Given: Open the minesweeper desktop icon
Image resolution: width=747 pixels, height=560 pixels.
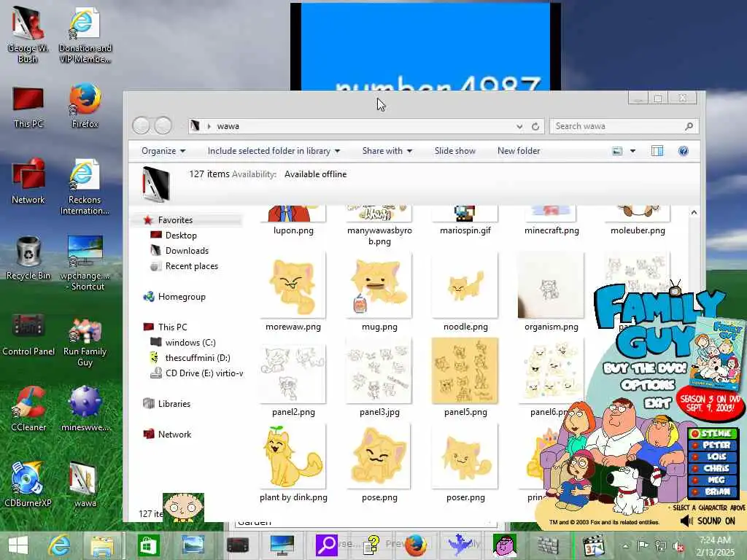Looking at the screenshot, I should click(x=85, y=410).
